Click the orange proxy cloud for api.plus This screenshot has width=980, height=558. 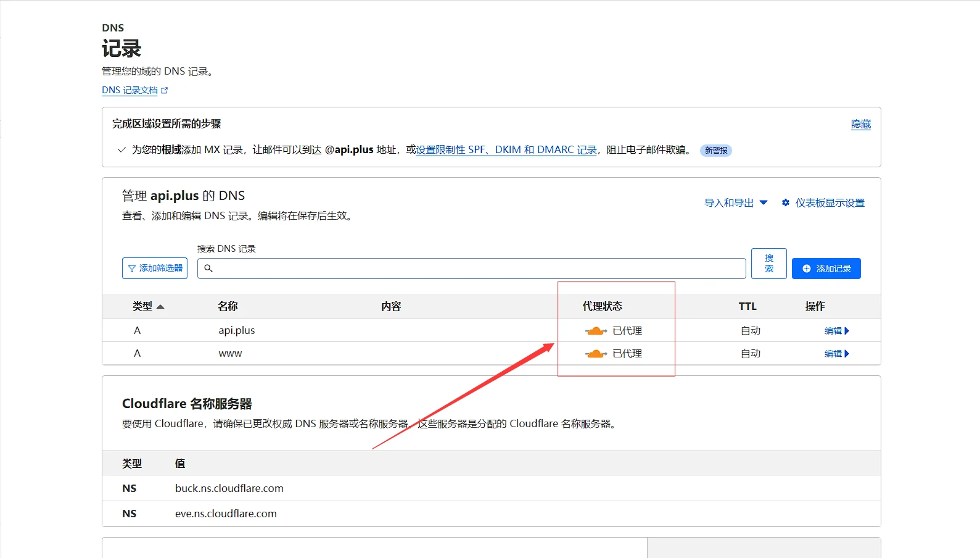point(596,331)
